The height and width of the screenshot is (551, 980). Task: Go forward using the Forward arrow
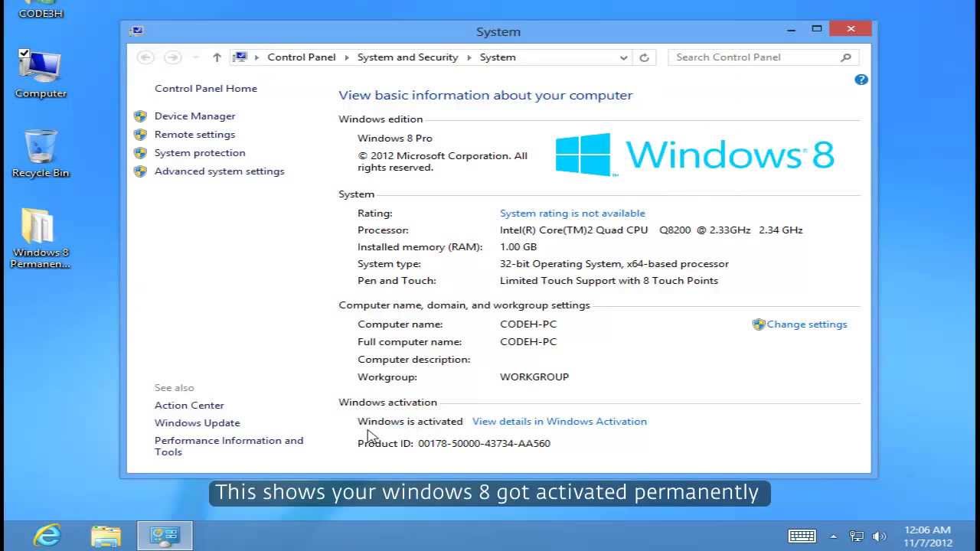(x=173, y=57)
